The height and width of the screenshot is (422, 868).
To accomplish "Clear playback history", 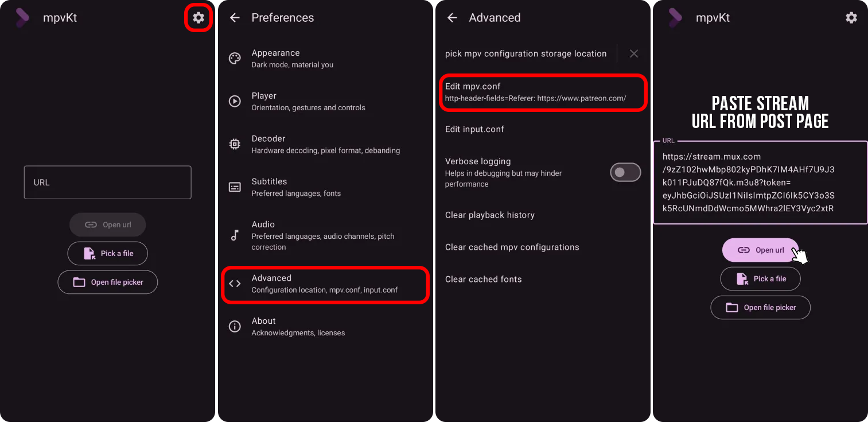I will [490, 215].
